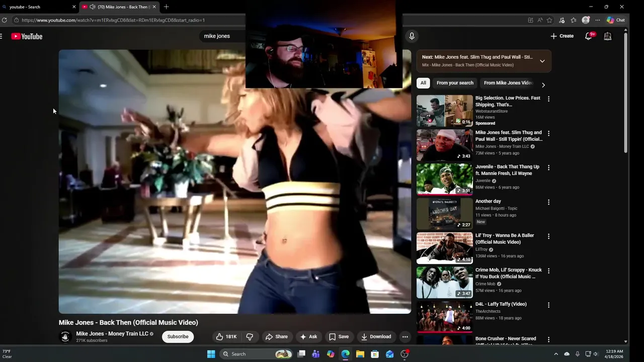Open Edge read aloud icon
This screenshot has width=644, height=362.
pyautogui.click(x=540, y=20)
